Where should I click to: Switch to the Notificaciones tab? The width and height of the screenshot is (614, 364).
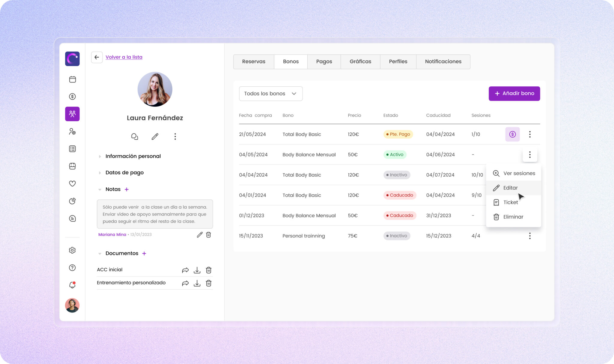(443, 61)
